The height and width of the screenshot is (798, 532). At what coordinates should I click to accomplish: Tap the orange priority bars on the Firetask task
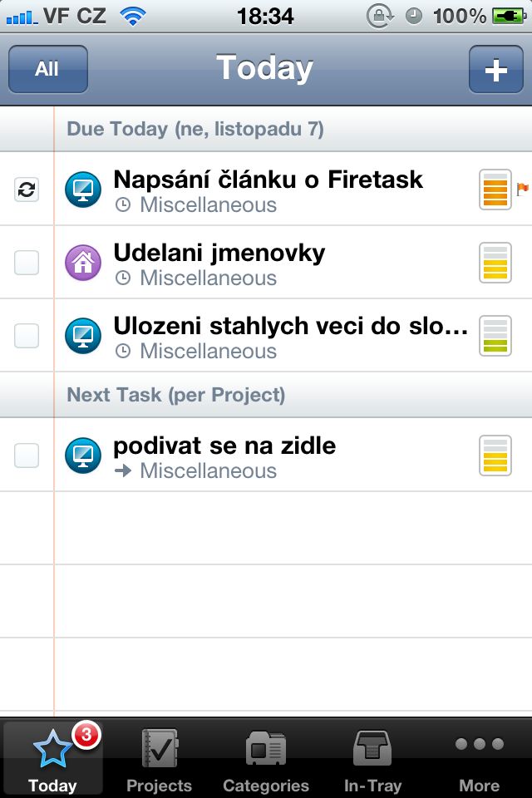tap(495, 190)
